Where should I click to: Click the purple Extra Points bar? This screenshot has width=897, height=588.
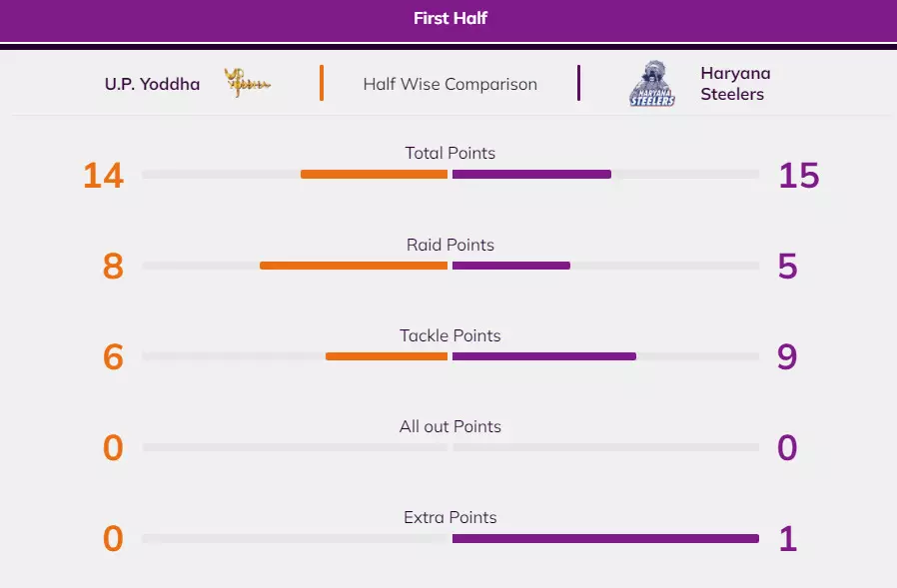pos(605,539)
